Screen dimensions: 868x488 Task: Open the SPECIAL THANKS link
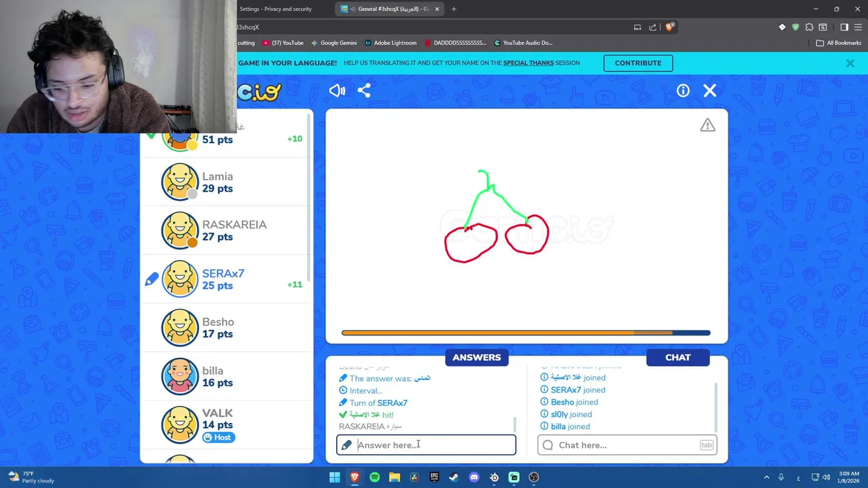point(528,63)
